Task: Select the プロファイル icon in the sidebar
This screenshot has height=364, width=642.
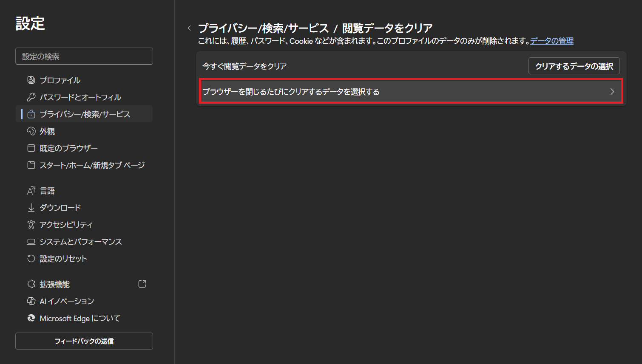Action: pos(31,80)
